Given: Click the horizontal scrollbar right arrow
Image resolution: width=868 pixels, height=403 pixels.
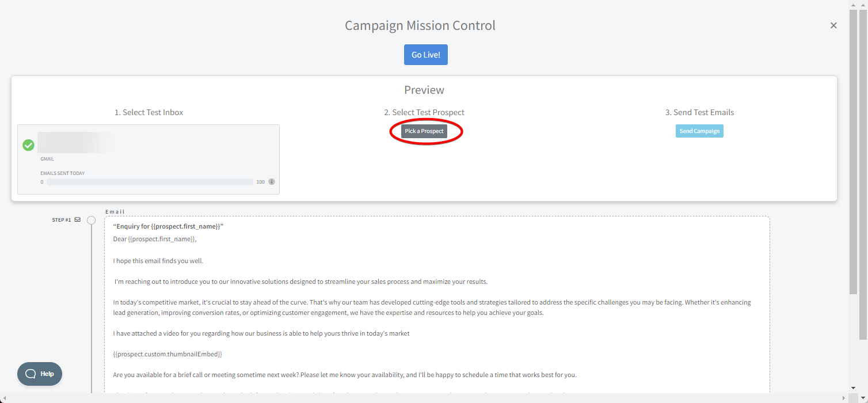Looking at the screenshot, I should click(844, 398).
